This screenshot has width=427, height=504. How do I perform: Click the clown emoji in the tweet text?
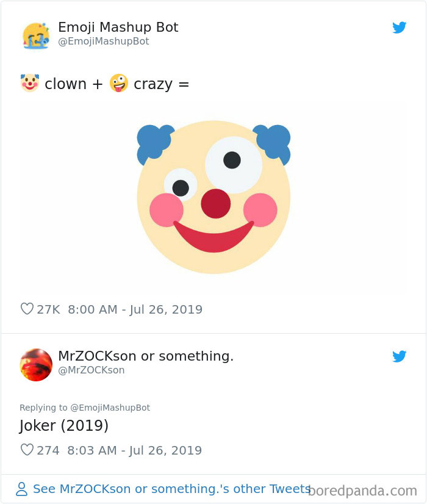tap(29, 83)
